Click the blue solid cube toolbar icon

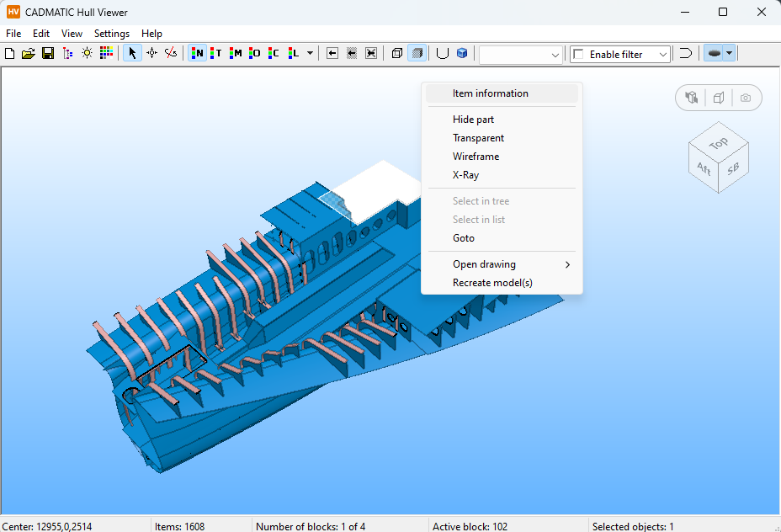[x=462, y=53]
